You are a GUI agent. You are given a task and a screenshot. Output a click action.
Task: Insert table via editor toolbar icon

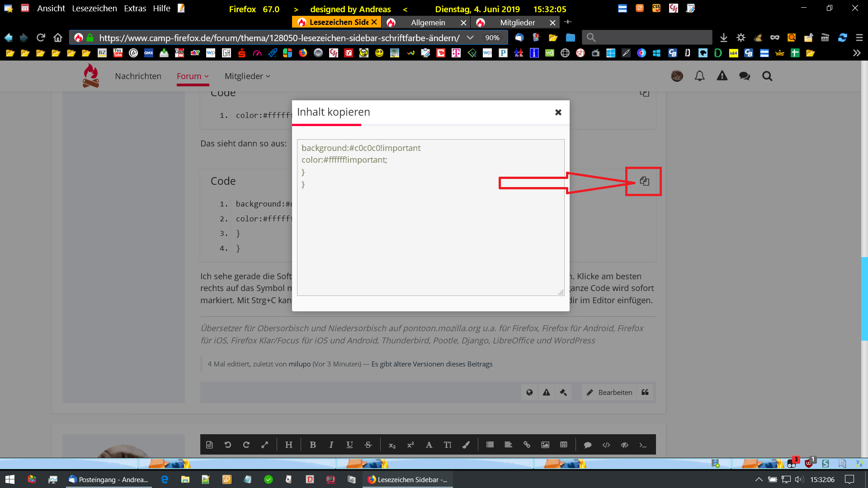point(564,445)
